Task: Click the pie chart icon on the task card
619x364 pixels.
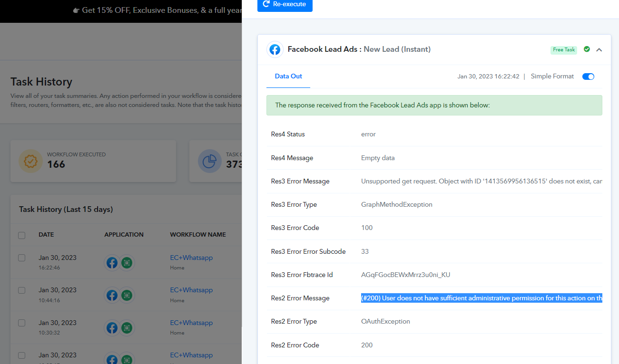Action: point(209,161)
